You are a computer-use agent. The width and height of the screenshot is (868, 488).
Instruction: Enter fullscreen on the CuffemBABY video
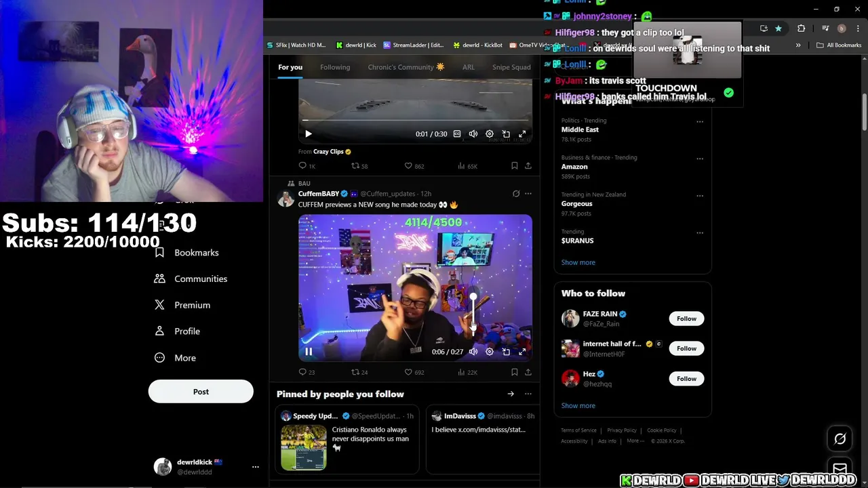tap(522, 352)
